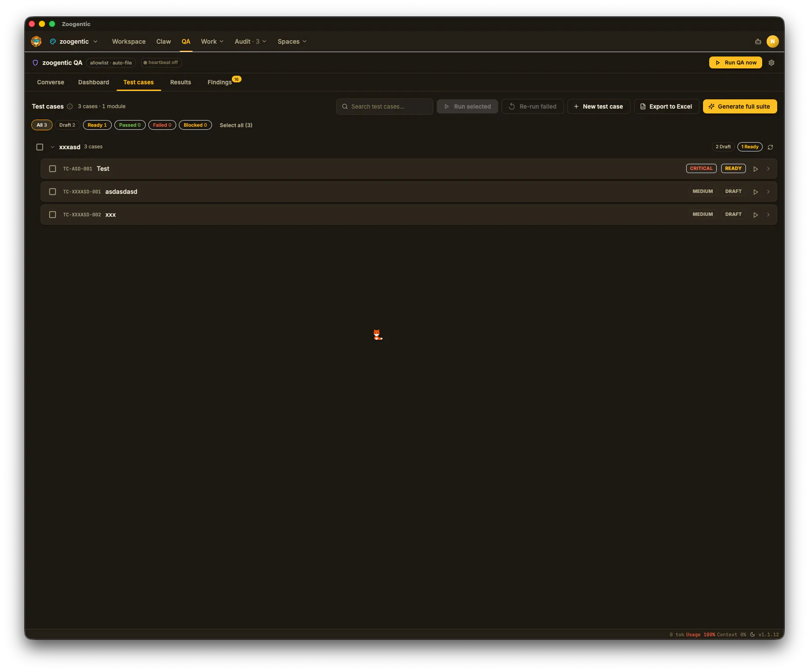Click the theme moon icon in status bar
809x672 pixels.
(752, 634)
